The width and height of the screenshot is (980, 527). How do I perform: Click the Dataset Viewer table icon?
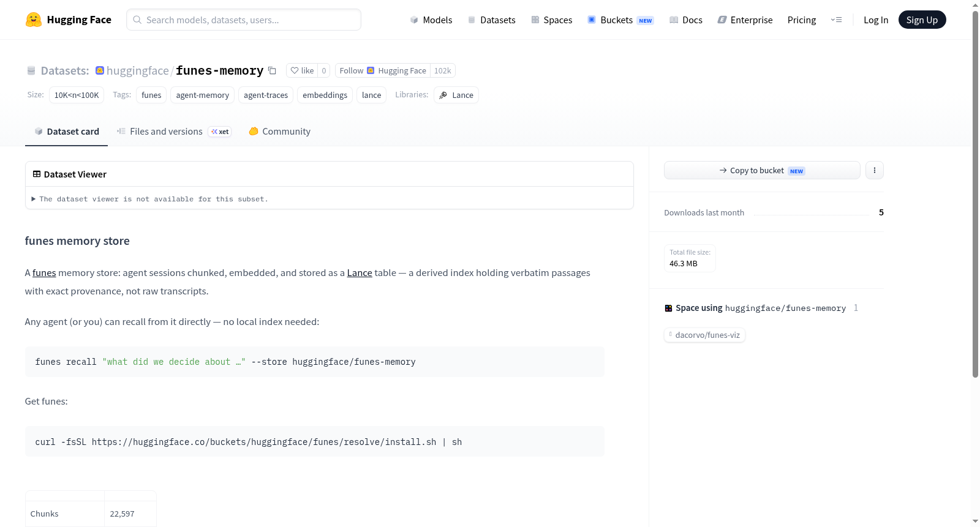[x=37, y=174]
